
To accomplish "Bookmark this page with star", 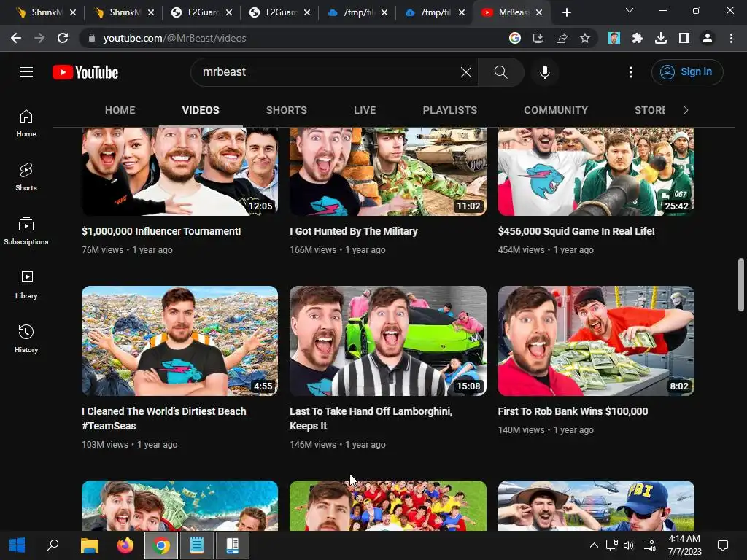I will pyautogui.click(x=585, y=38).
